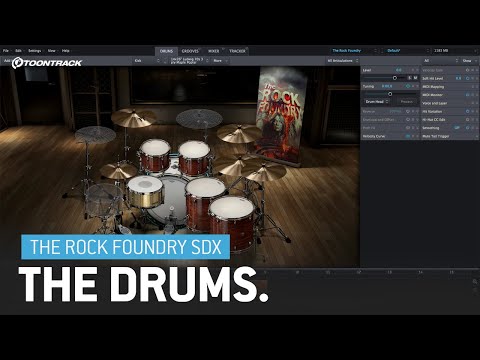Toggle the Hi-Hat CC Edit power button
This screenshot has height=360, width=480.
coord(467,120)
